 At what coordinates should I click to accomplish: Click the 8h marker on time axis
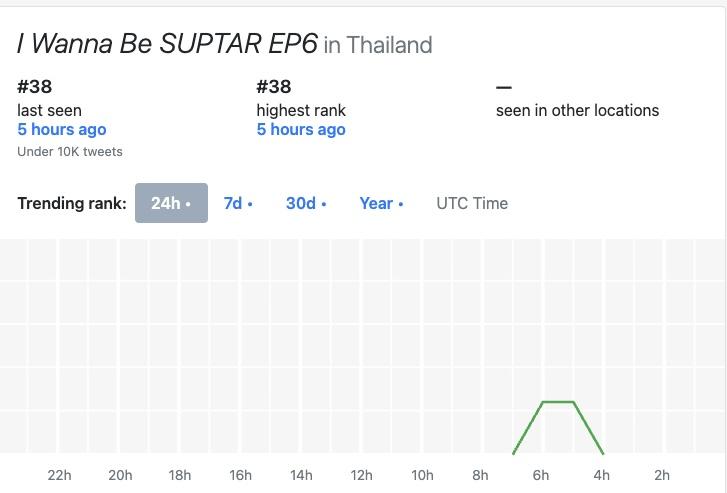[x=481, y=475]
